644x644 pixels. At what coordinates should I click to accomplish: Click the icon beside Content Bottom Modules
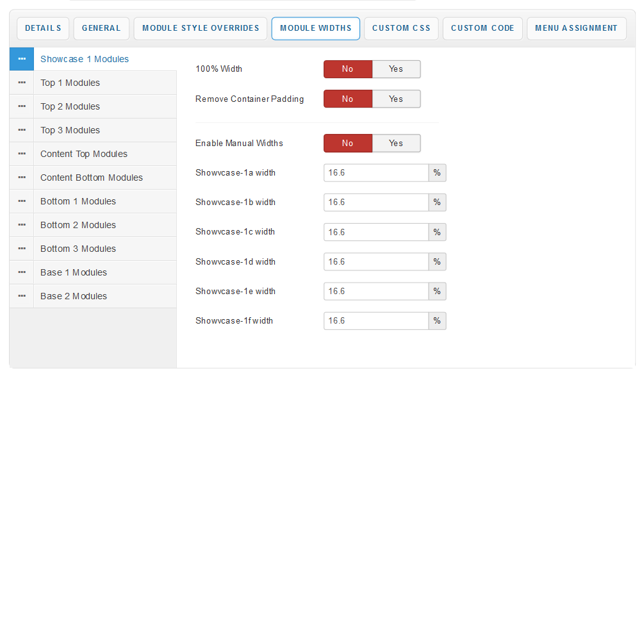click(22, 178)
